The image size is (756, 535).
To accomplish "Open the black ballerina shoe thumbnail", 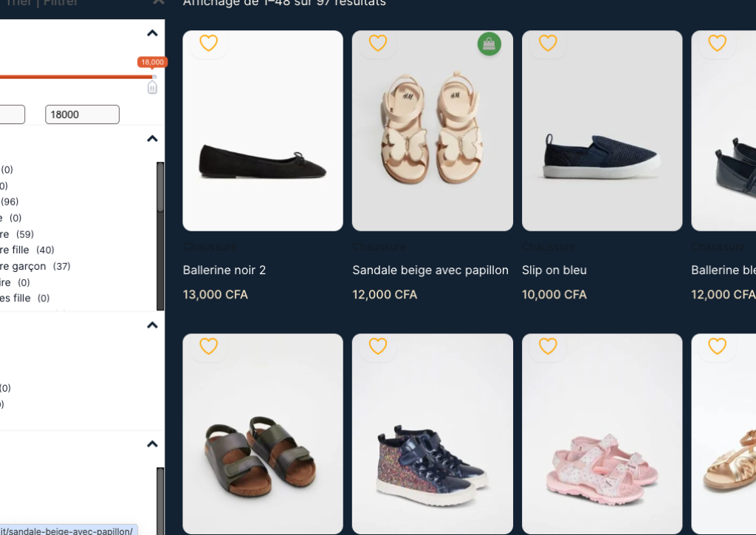I will pos(263,131).
